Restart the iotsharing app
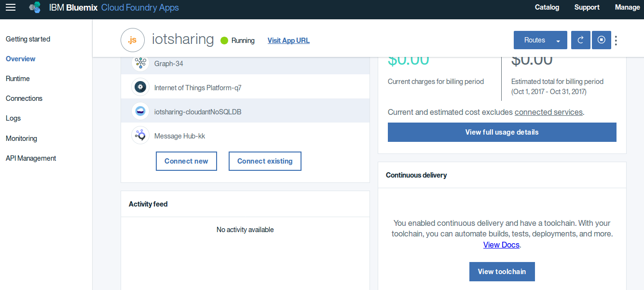The width and height of the screenshot is (644, 290). click(580, 40)
